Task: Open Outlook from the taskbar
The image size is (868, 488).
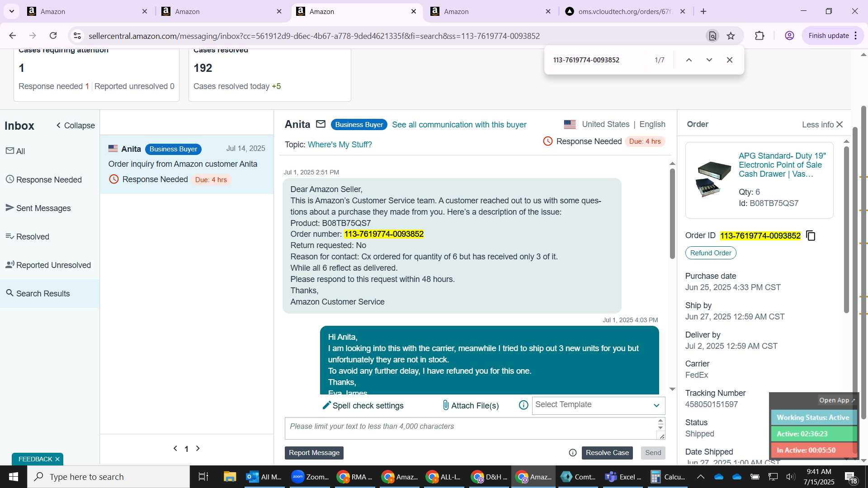Action: click(264, 477)
